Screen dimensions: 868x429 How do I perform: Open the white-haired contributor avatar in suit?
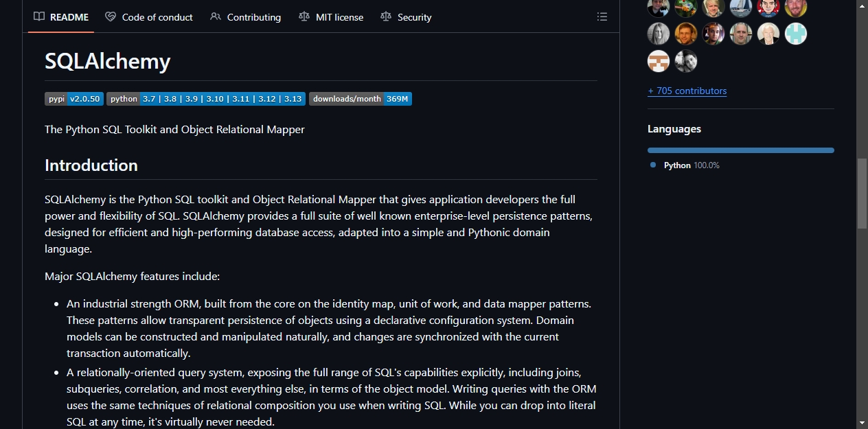point(768,34)
